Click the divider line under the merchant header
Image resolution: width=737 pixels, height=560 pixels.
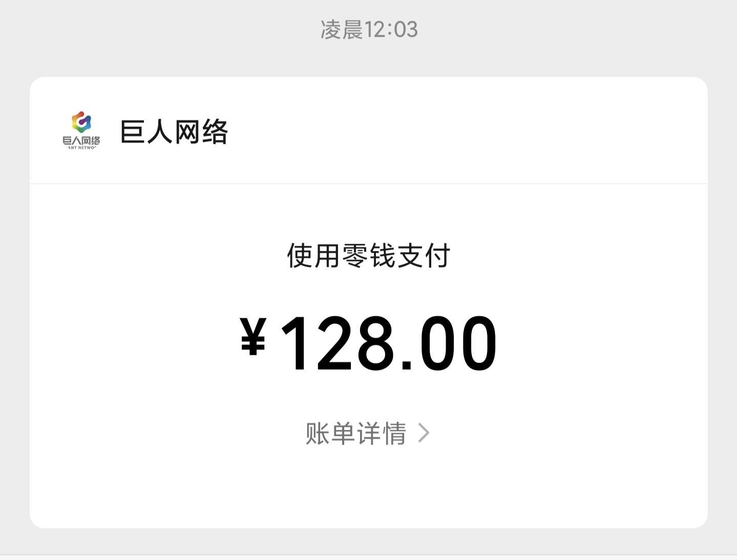369,183
